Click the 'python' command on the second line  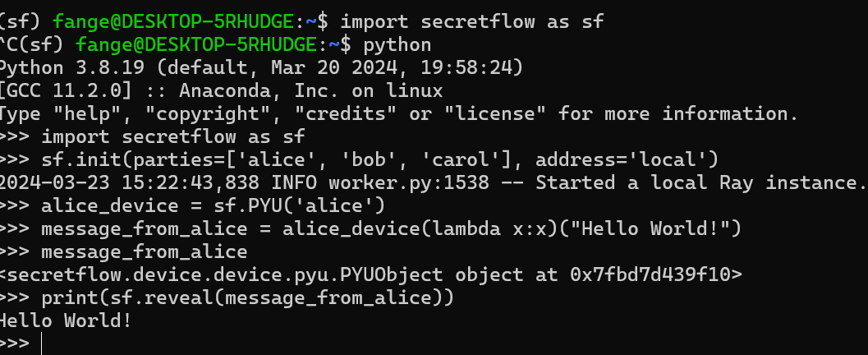tap(397, 44)
